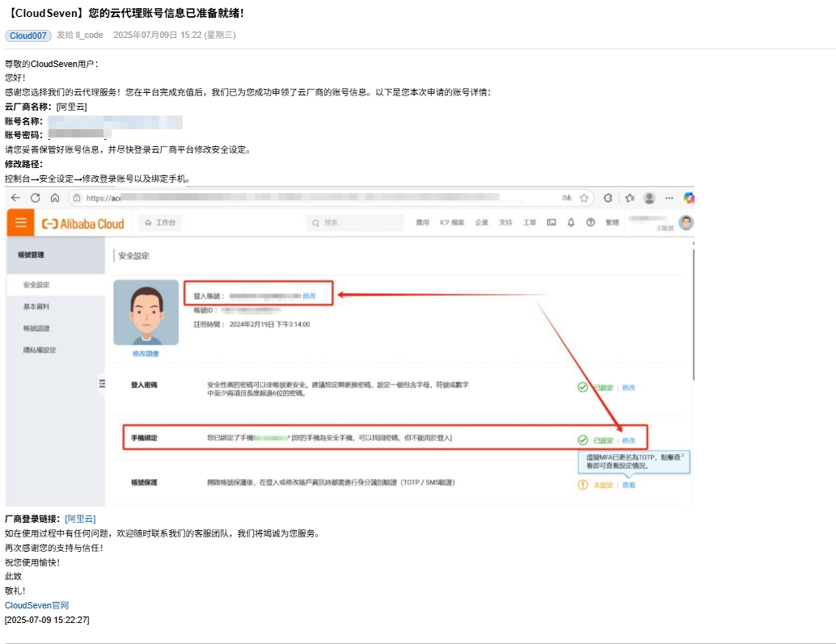Screen dimensions: 836x644
Task: Open the Cloud Shell terminal icon
Action: coord(551,222)
